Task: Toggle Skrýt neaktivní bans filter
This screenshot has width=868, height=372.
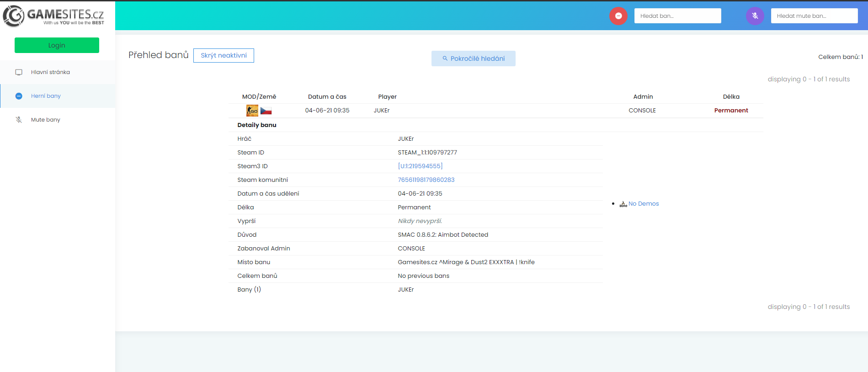Action: coord(224,55)
